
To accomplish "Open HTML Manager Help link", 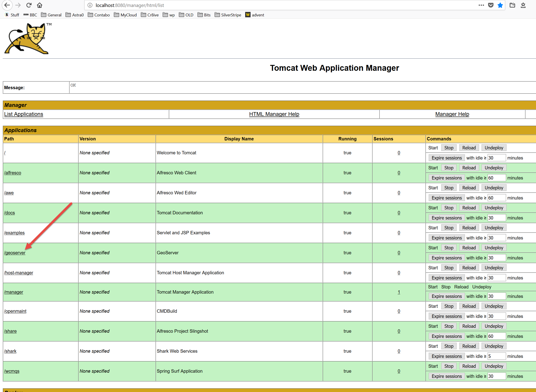I will click(274, 114).
